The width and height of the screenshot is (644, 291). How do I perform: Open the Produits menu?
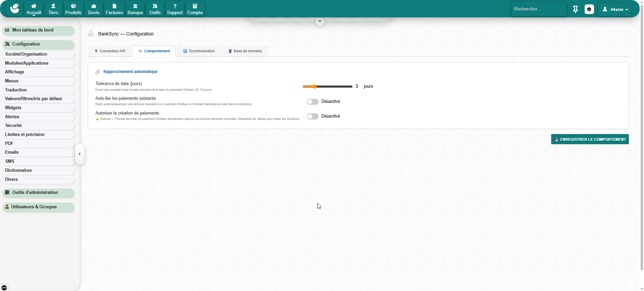(x=73, y=9)
